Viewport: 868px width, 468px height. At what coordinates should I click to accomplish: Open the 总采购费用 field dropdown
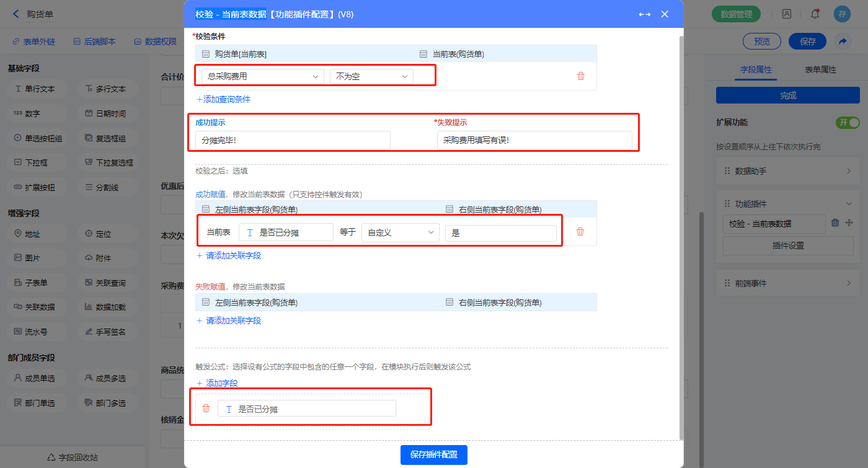[x=262, y=76]
